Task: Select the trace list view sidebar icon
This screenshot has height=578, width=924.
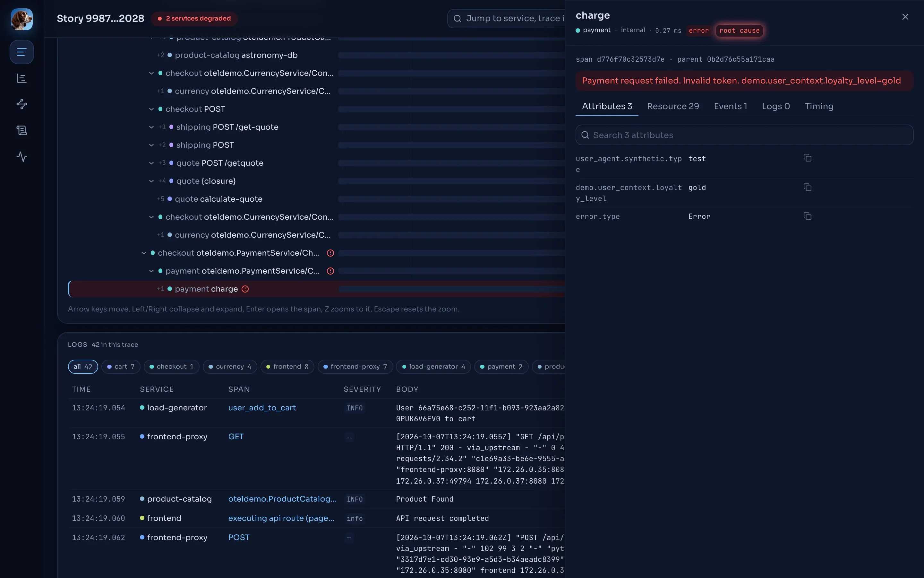Action: 22,52
